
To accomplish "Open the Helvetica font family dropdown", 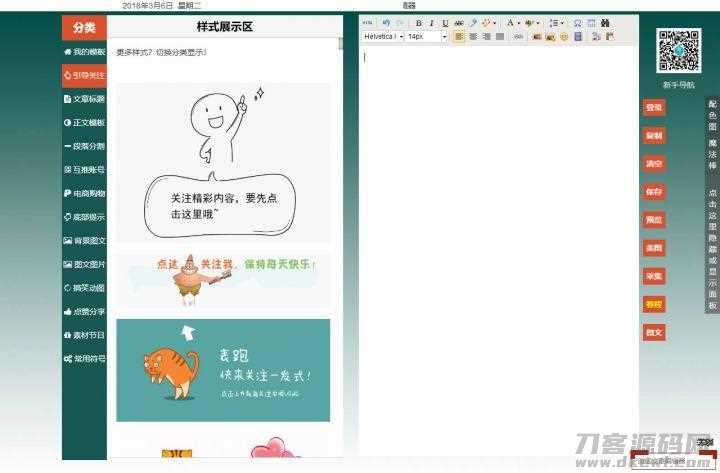I will (383, 37).
